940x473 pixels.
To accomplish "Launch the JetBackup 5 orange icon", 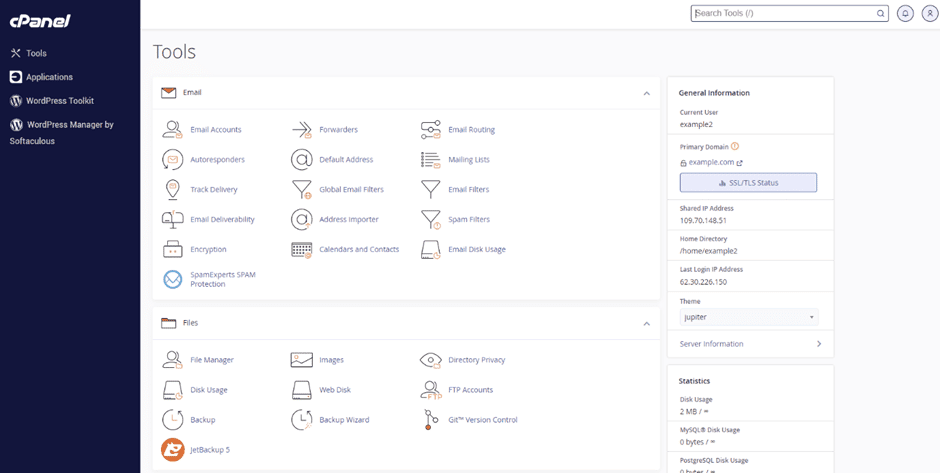I will [x=172, y=450].
